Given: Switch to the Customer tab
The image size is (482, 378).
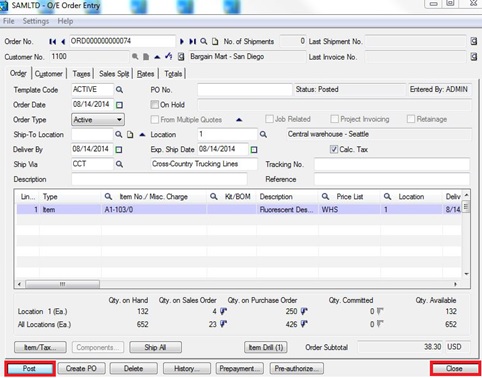Looking at the screenshot, I should click(x=49, y=74).
